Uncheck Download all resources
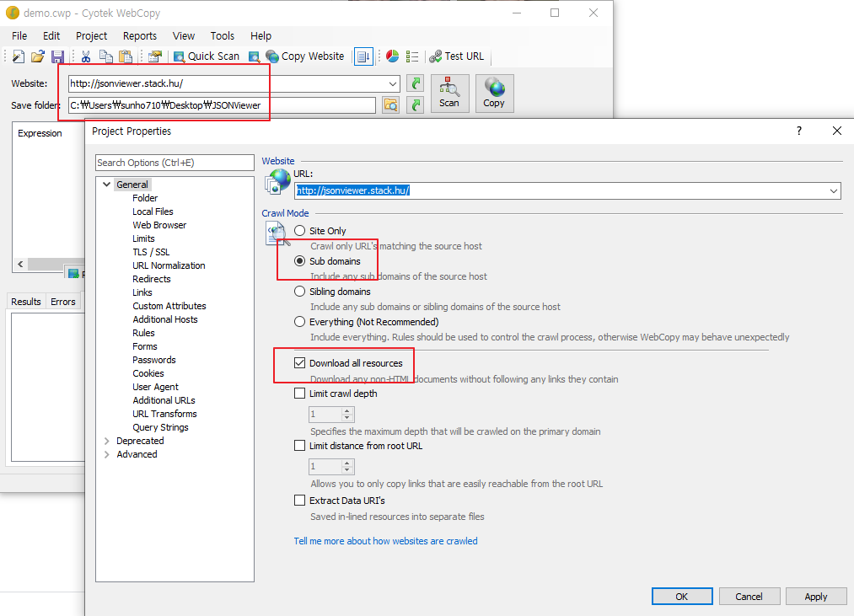Image resolution: width=854 pixels, height=616 pixels. pos(299,362)
